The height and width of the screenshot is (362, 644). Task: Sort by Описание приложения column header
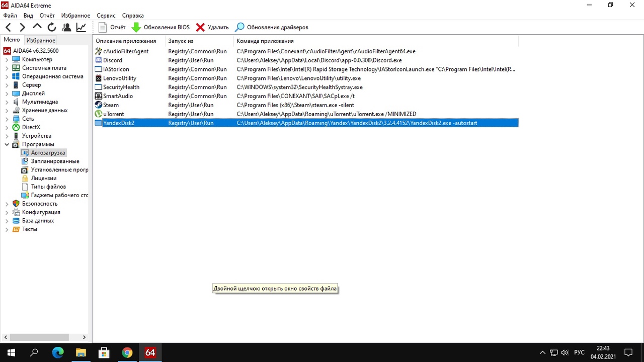(x=129, y=41)
